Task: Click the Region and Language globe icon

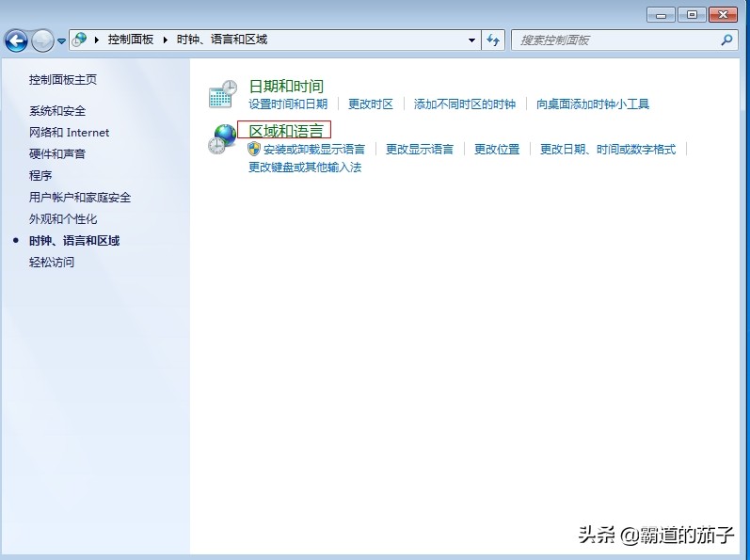Action: 222,139
